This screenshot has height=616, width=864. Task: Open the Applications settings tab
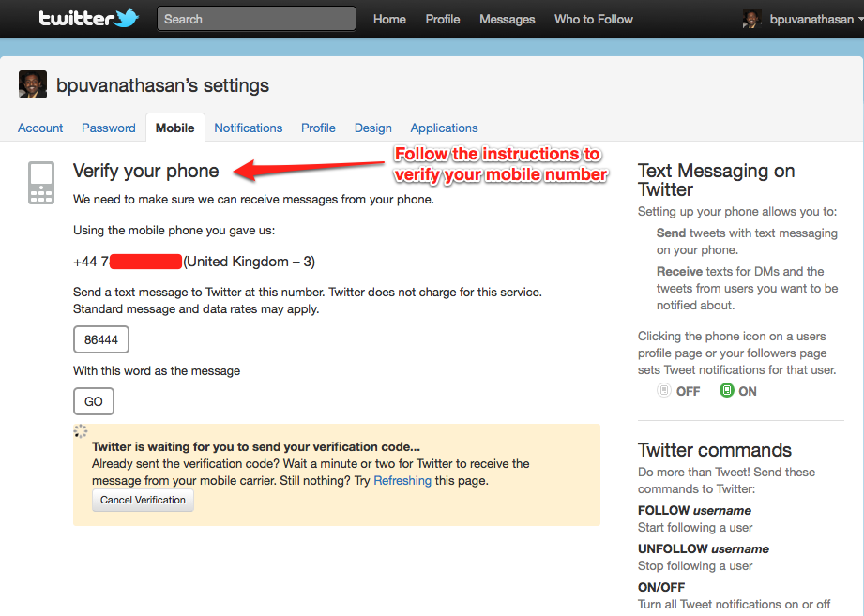(444, 128)
